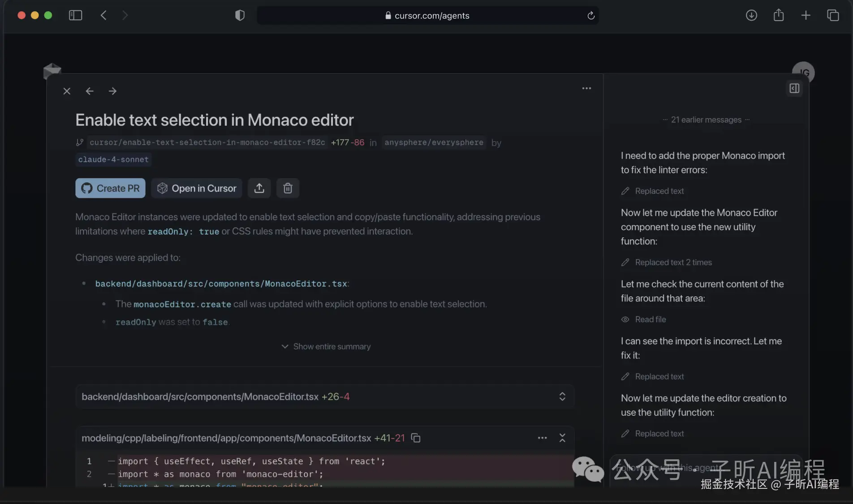The image size is (853, 504).
Task: Click the monacoEditor.create inline code
Action: tap(182, 304)
